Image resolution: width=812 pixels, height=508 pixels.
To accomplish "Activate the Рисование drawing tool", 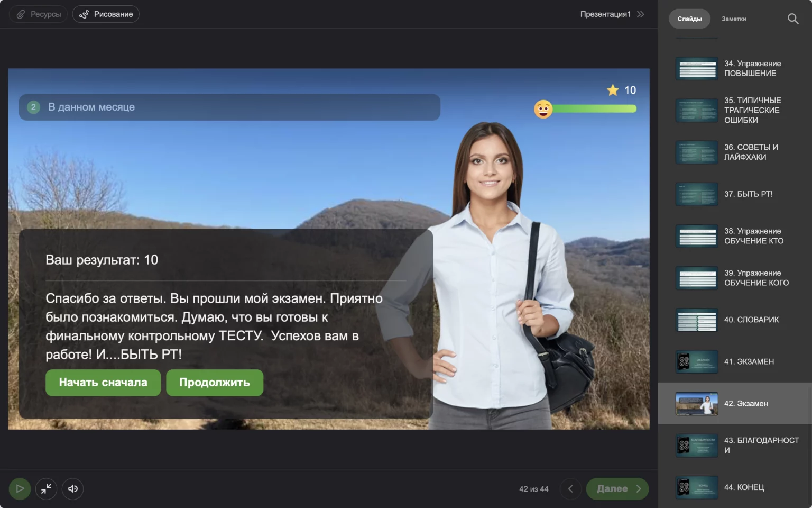I will [106, 14].
